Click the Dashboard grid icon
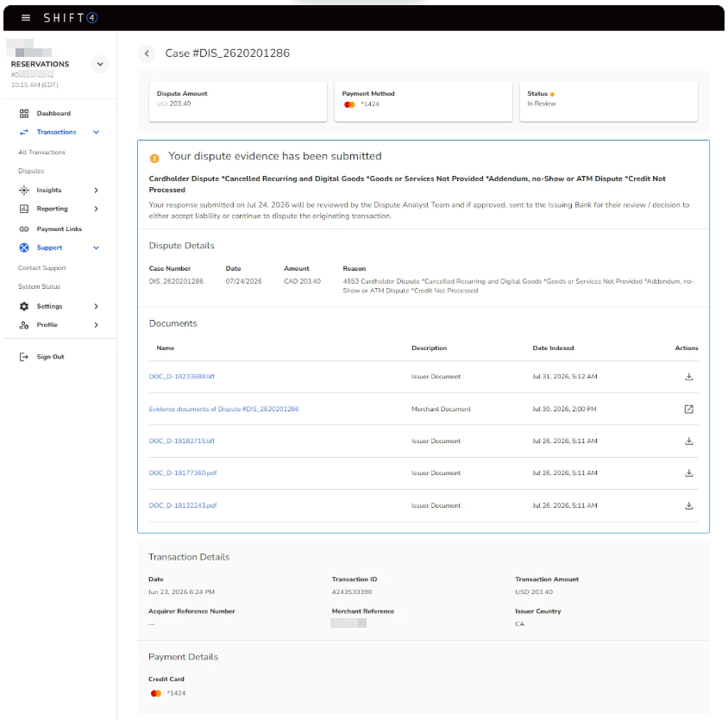Image resolution: width=728 pixels, height=720 pixels. (x=24, y=113)
